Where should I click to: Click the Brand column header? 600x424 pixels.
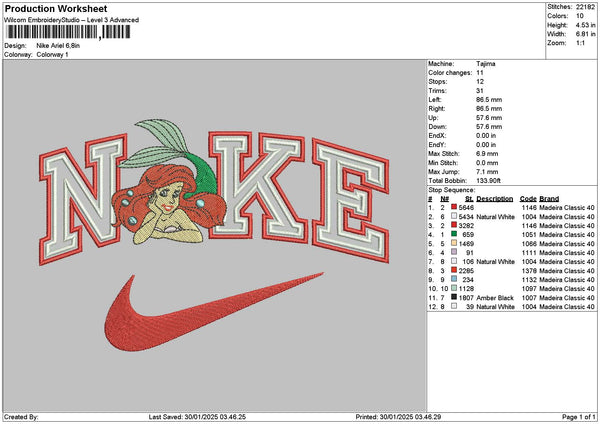[x=549, y=199]
